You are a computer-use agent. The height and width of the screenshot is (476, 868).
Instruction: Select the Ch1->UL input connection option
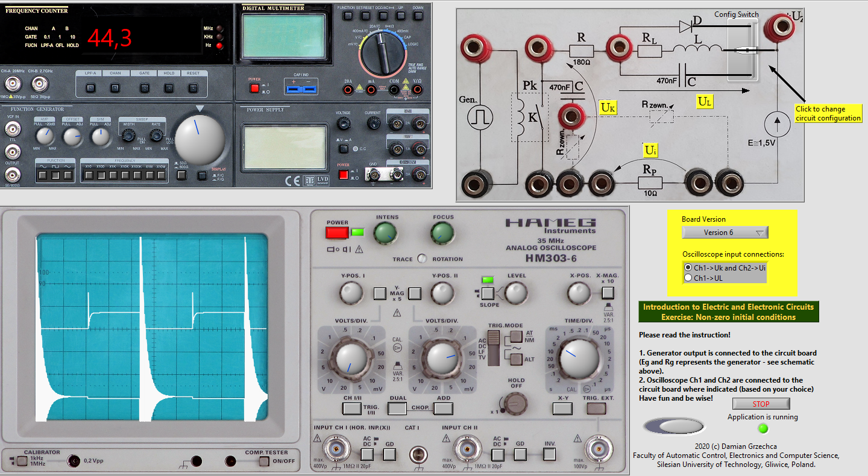(688, 278)
